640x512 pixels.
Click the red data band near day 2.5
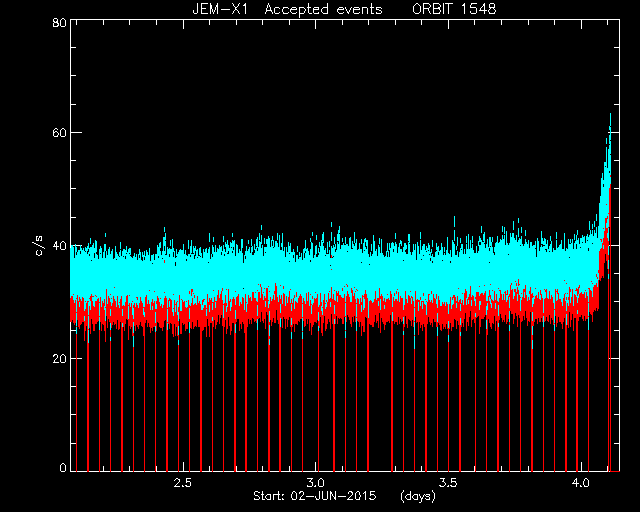tap(183, 312)
